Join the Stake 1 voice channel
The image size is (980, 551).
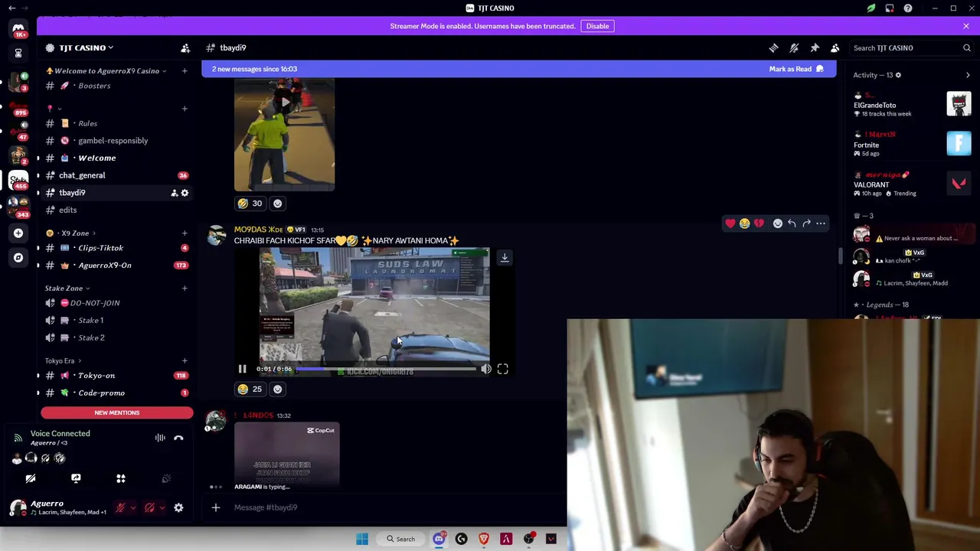pos(117,320)
